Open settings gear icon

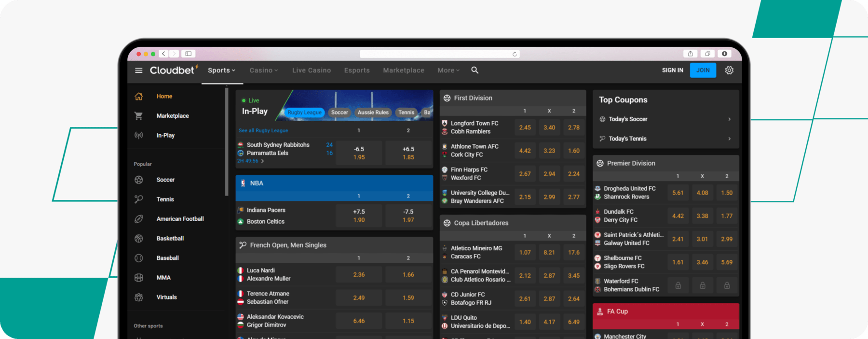coord(729,71)
